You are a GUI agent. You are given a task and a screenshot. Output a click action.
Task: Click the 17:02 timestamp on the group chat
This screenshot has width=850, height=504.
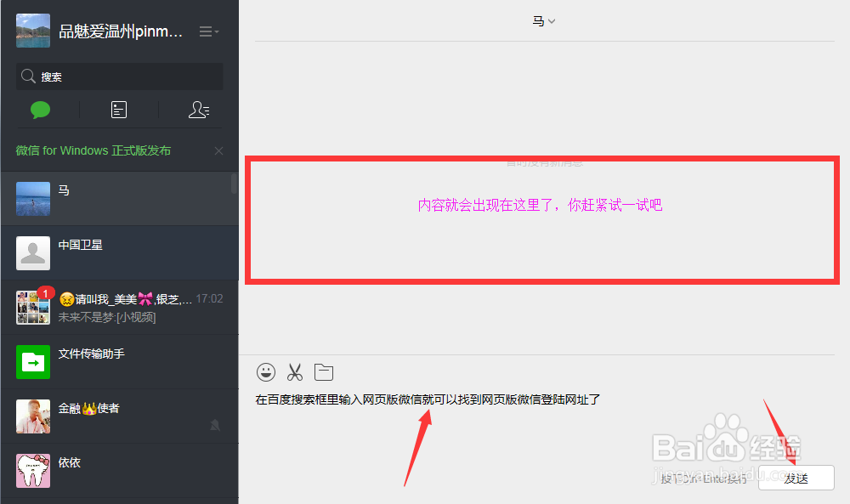(209, 298)
